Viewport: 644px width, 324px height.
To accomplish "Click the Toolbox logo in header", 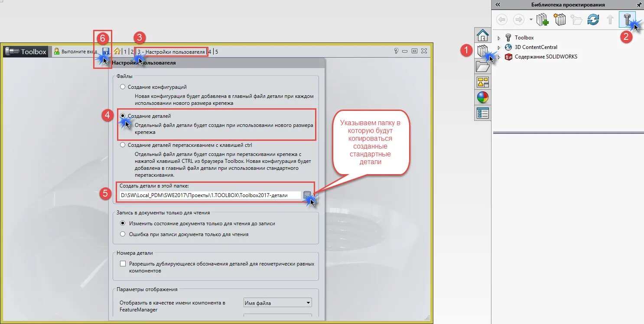I will coord(26,52).
